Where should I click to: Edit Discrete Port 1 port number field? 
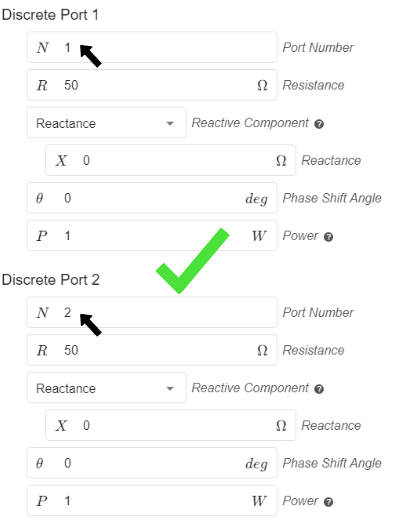(152, 47)
